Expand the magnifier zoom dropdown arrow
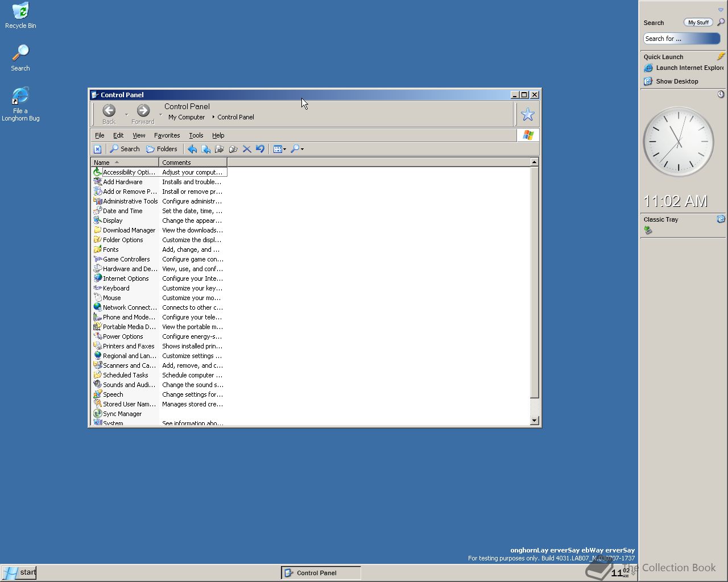Screen dimensions: 728x582 302,149
